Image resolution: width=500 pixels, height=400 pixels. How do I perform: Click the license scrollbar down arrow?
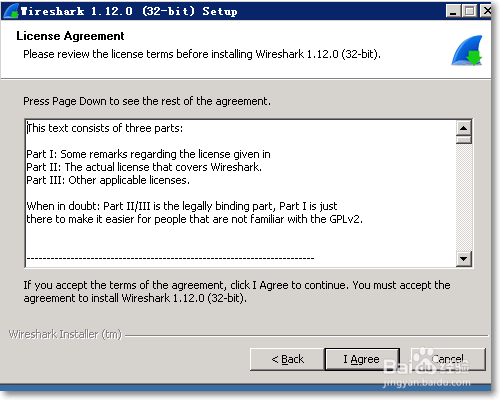point(464,258)
